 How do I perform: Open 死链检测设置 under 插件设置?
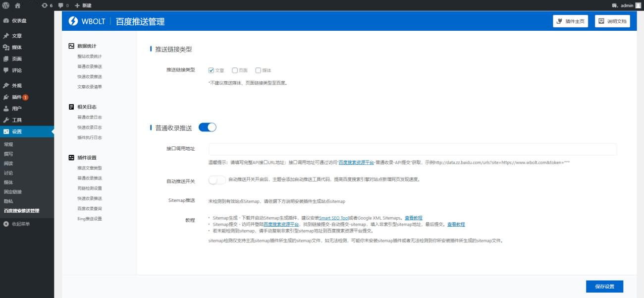pos(90,188)
